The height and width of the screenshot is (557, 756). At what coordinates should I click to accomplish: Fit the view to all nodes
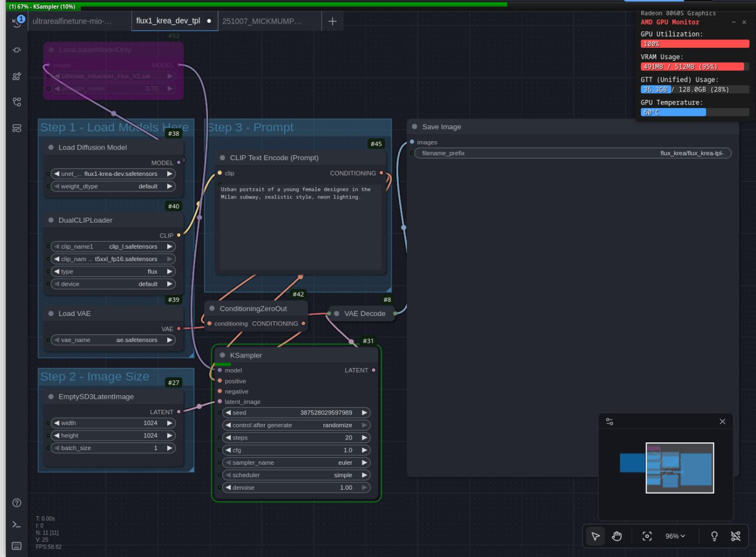point(647,536)
